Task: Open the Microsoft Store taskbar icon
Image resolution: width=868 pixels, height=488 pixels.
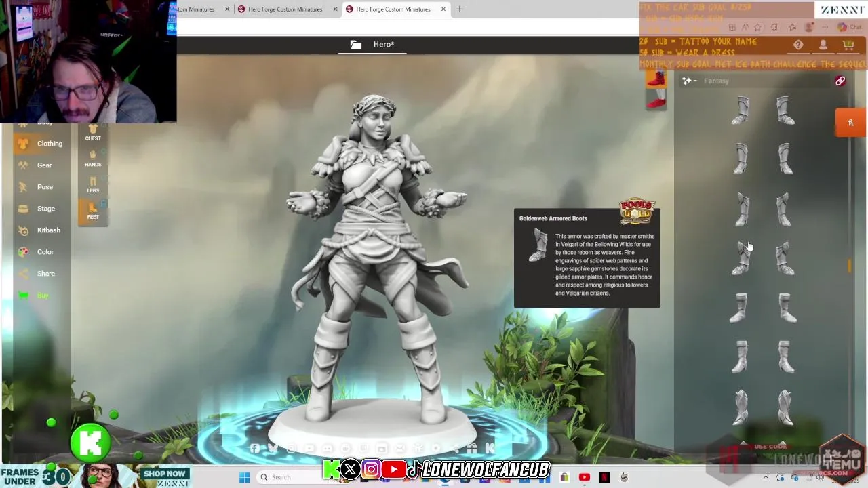Action: click(564, 477)
